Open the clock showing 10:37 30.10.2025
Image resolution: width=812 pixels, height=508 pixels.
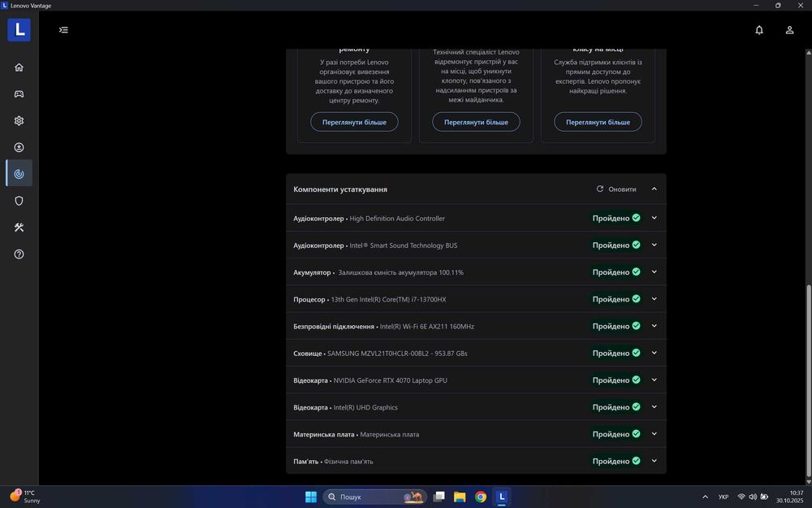(x=789, y=497)
